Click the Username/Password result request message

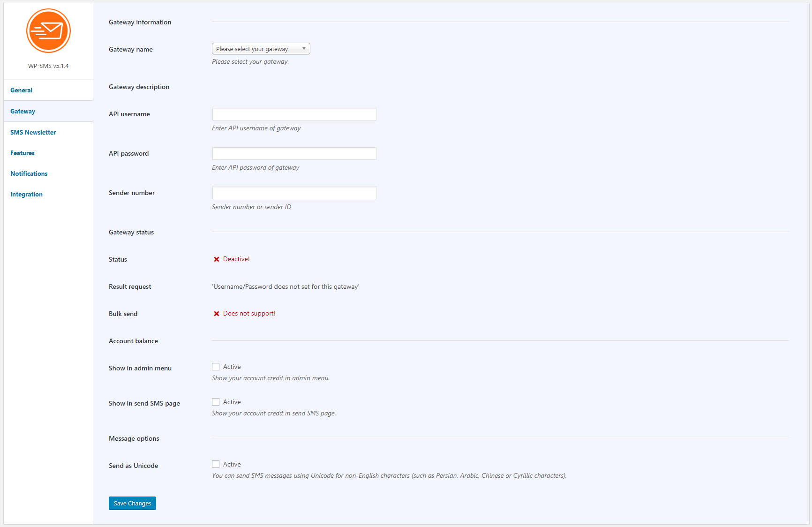286,286
